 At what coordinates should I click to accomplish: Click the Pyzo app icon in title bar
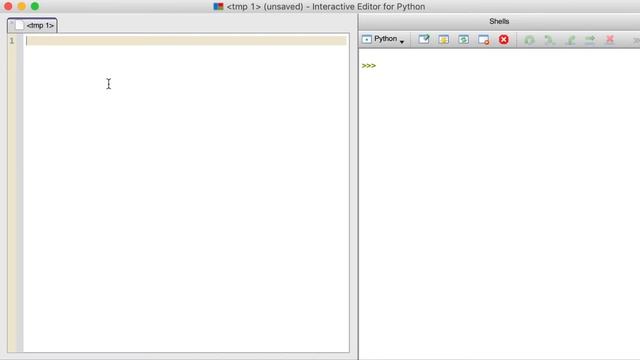(218, 7)
